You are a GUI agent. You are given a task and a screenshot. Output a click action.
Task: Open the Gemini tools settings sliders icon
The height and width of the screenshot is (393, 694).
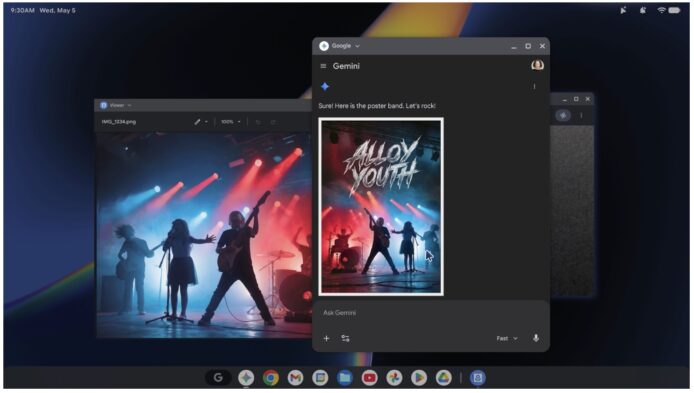[345, 339]
